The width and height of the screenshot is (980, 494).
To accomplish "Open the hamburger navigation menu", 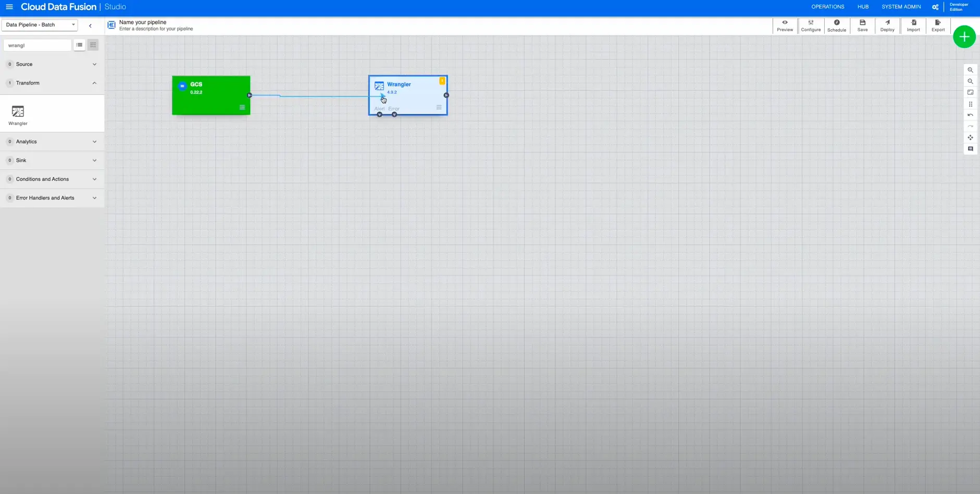I will tap(9, 7).
